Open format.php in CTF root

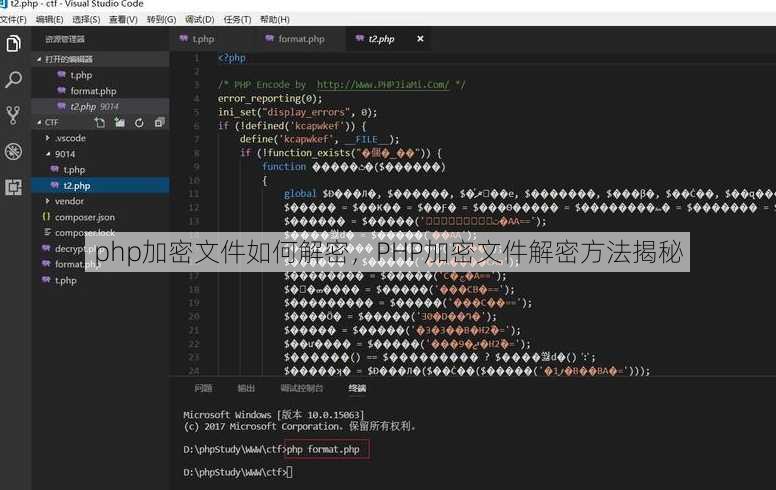[x=100, y=264]
